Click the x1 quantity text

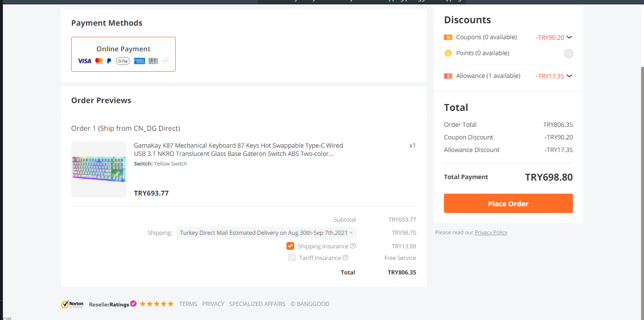[x=413, y=145]
